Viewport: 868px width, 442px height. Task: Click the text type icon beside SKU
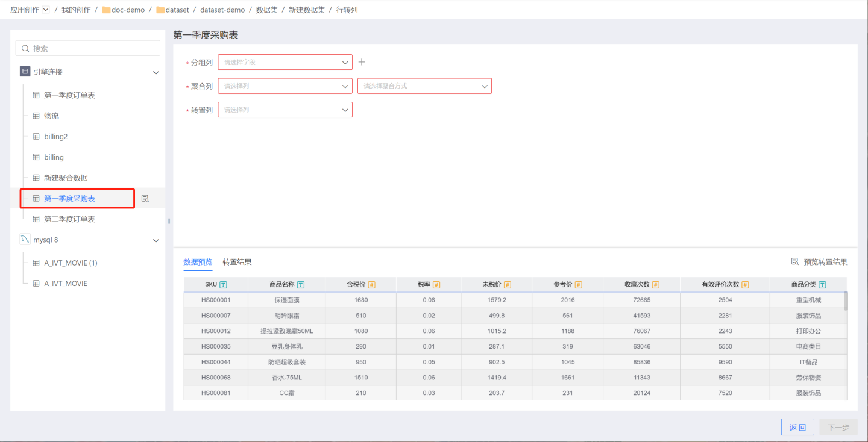pos(224,285)
